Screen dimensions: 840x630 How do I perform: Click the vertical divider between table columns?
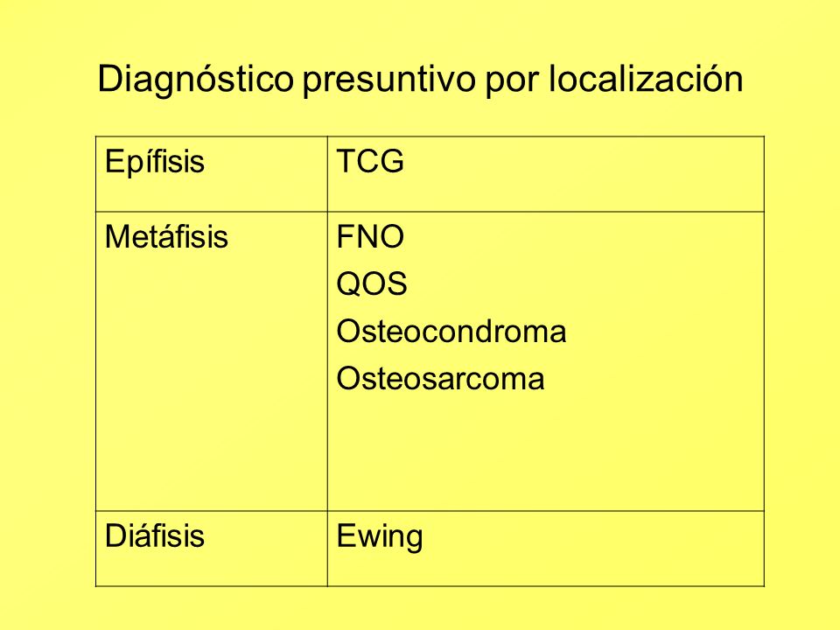point(327,361)
